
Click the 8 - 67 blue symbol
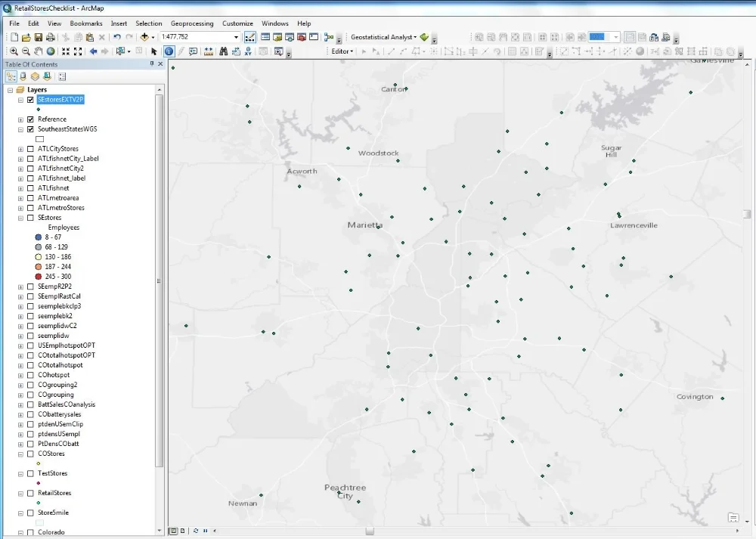pos(39,237)
